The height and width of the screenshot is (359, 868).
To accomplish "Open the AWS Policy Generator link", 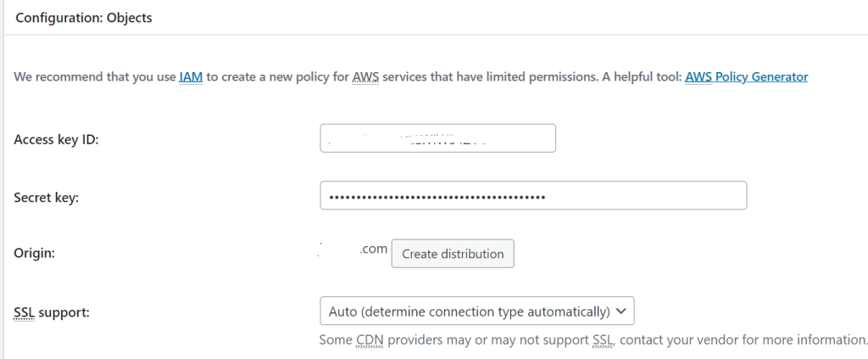I will [x=746, y=77].
